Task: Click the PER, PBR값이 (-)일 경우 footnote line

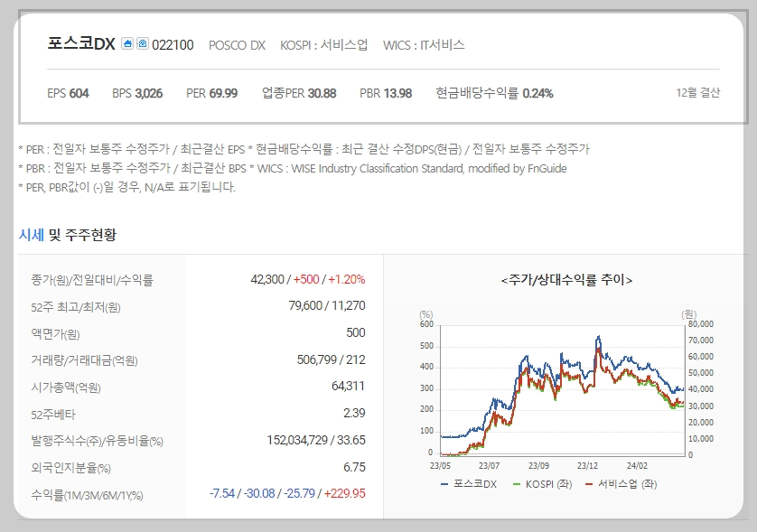Action: pos(127,187)
